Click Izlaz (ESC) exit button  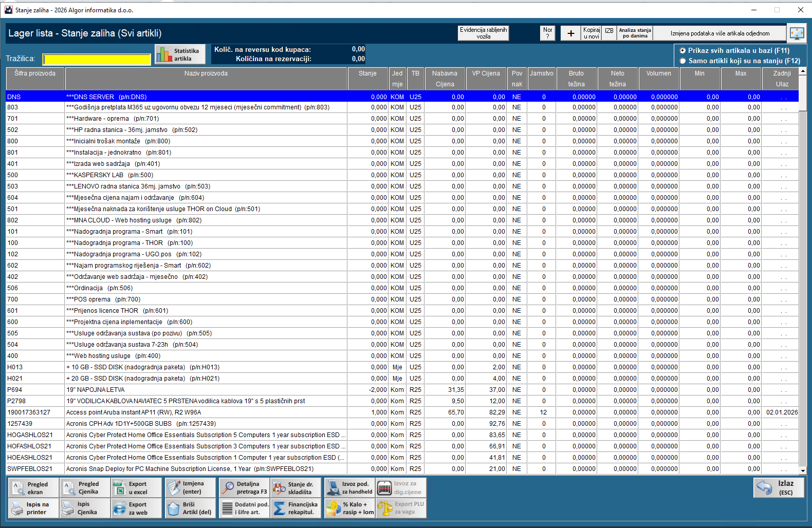point(779,488)
